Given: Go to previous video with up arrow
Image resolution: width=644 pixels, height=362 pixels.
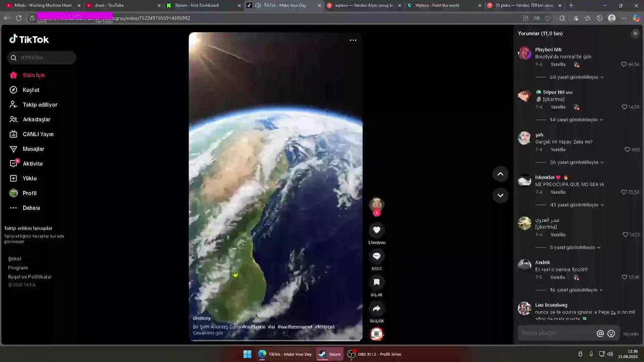Looking at the screenshot, I should point(500,174).
